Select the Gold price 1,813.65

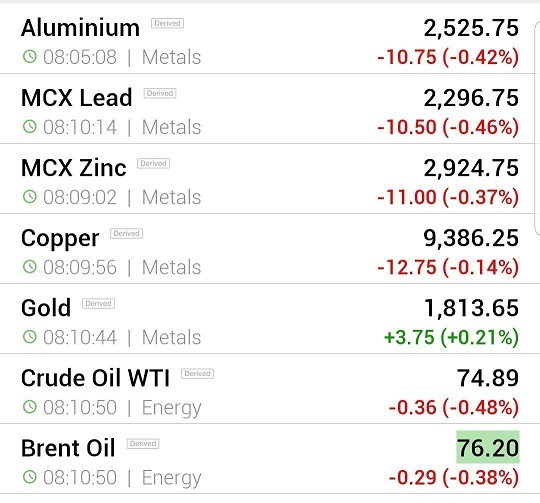[x=471, y=308]
